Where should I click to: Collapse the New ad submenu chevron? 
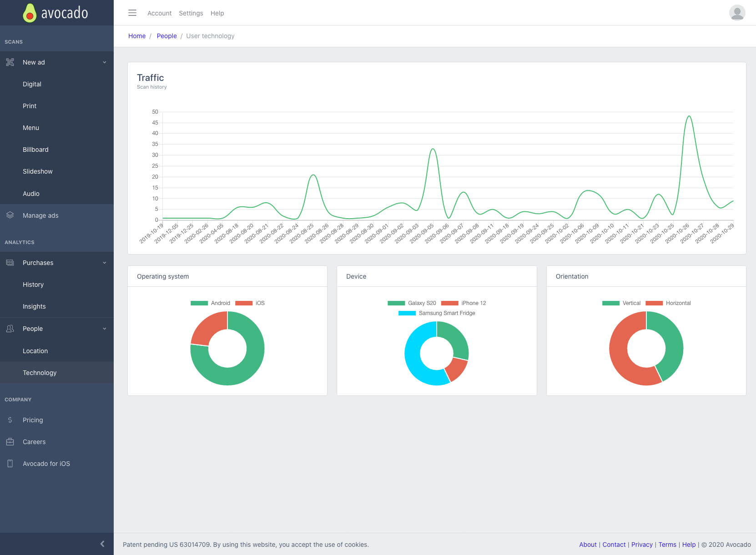pyautogui.click(x=105, y=62)
